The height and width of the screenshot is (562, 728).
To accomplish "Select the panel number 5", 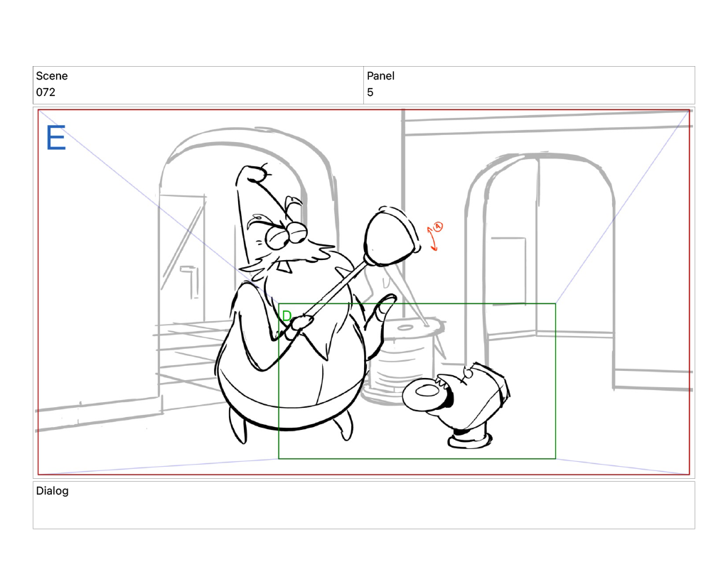I will (370, 92).
